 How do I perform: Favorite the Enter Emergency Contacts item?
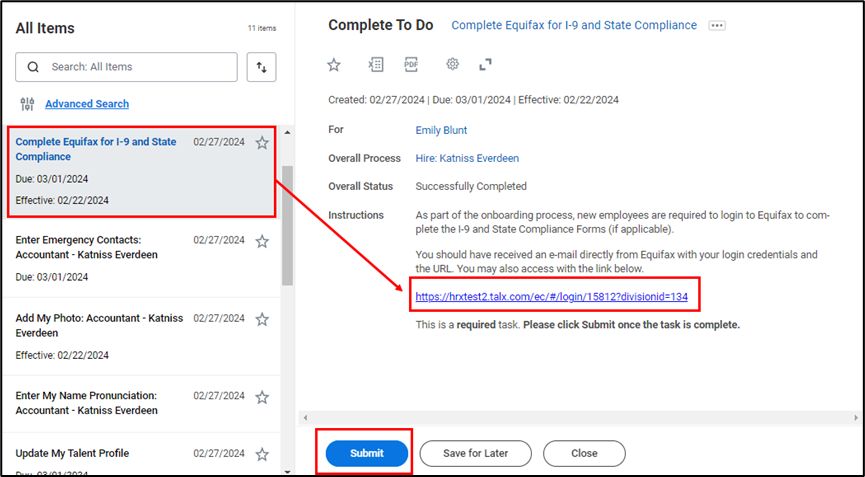(262, 241)
